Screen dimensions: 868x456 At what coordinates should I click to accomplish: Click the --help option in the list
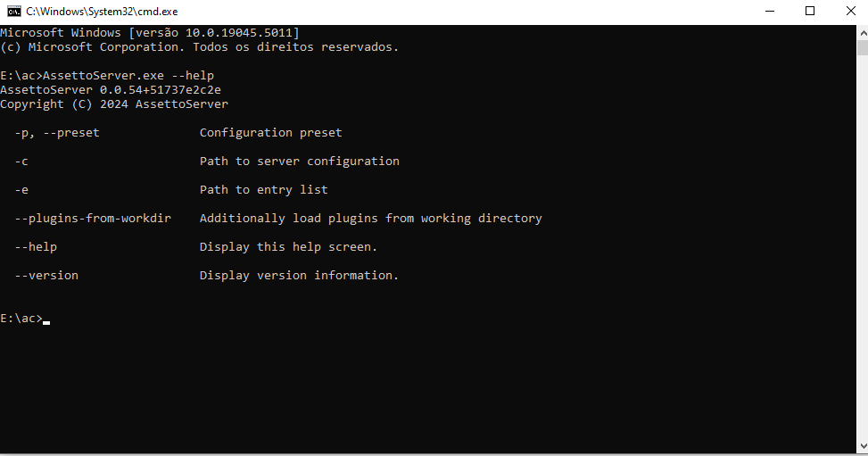click(x=36, y=247)
